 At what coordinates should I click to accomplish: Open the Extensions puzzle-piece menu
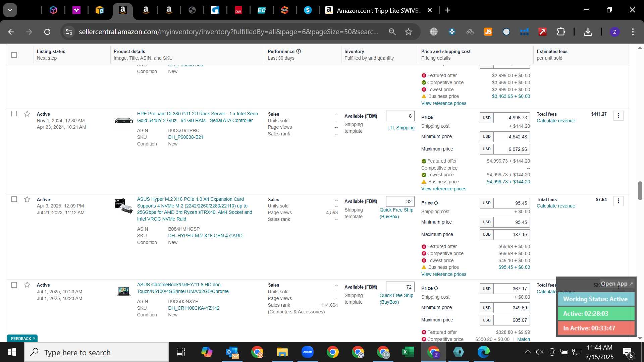[x=561, y=32]
